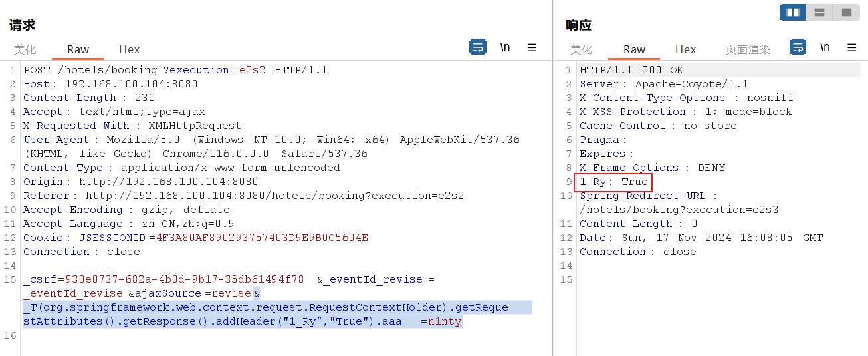Toggle show non-printable \n in response panel
The image size is (868, 356).
[x=825, y=47]
